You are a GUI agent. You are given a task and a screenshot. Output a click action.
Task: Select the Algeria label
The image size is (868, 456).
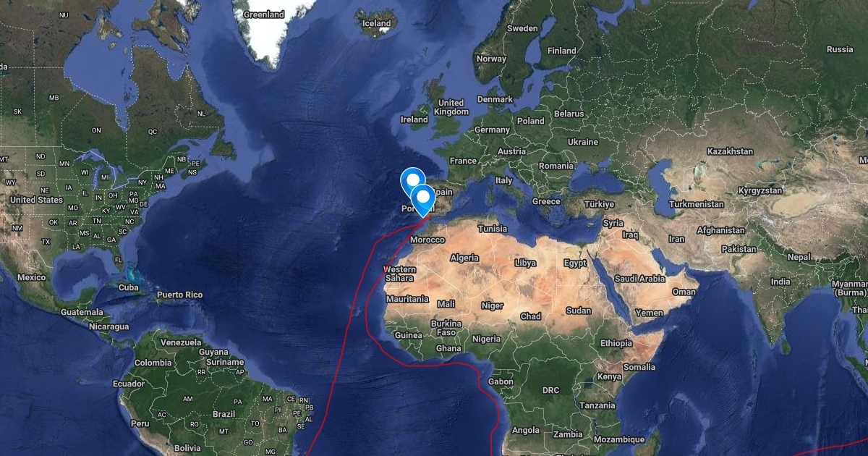tap(464, 258)
